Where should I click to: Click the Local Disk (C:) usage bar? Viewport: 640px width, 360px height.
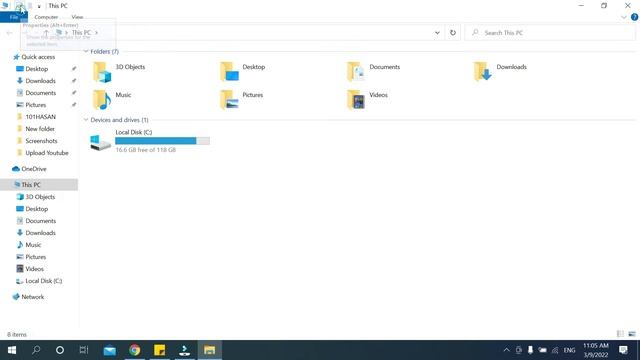[162, 141]
